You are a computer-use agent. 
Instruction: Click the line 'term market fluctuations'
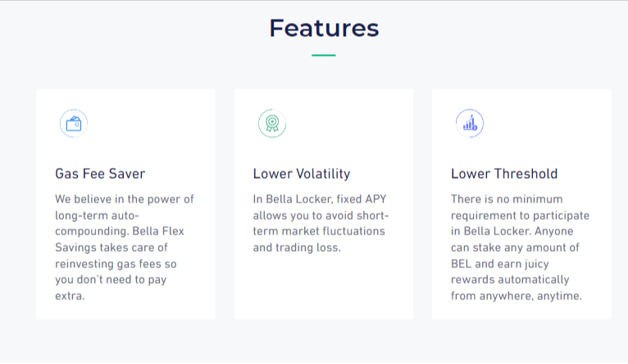click(x=319, y=231)
